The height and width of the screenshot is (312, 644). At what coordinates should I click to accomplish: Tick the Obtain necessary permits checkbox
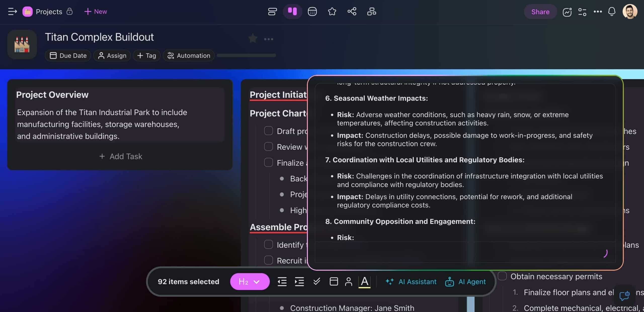point(502,276)
